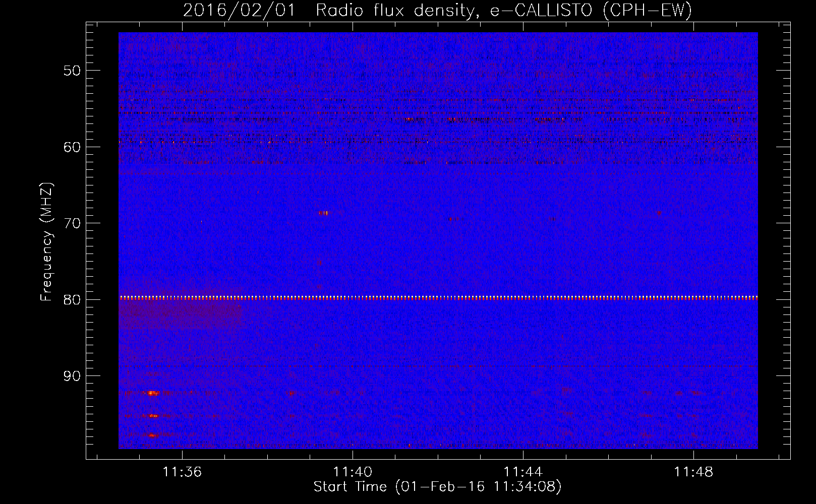Click the 11:36 time tick label
The image size is (816, 504).
[x=182, y=472]
